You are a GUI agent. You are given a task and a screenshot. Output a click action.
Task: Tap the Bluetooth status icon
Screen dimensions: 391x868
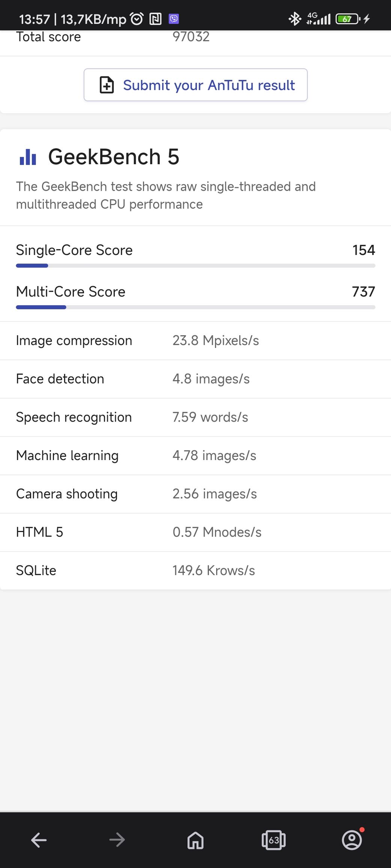click(x=295, y=19)
